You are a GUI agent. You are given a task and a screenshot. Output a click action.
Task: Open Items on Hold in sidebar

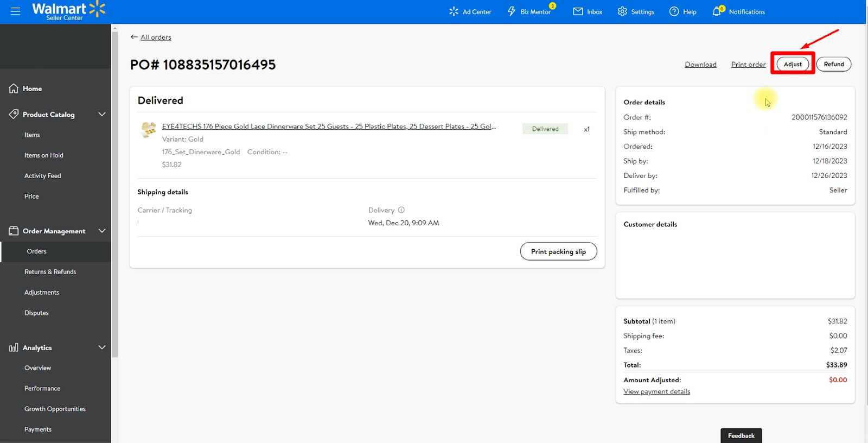point(43,155)
